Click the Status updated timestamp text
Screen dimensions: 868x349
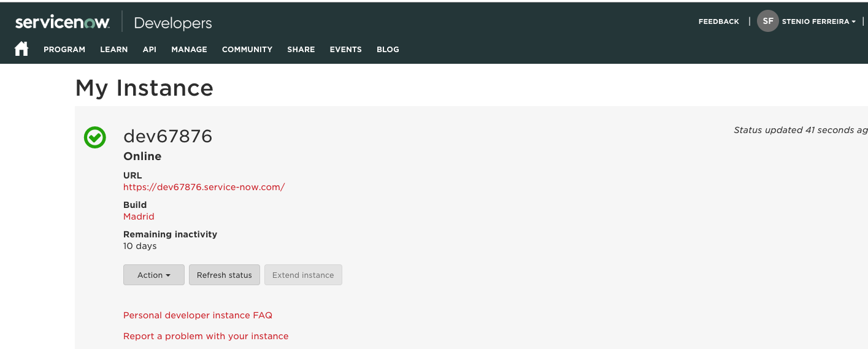pyautogui.click(x=801, y=130)
